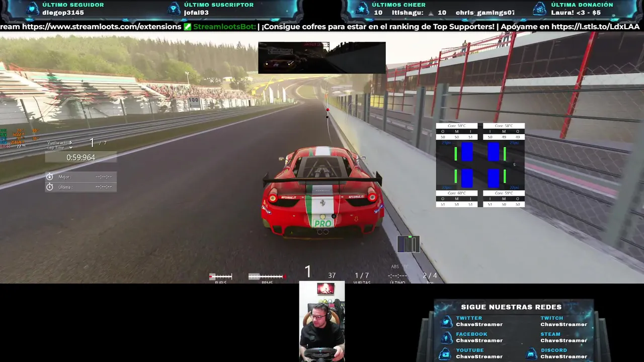The image size is (644, 362).
Task: Click the FACEBOOK label
Action: [x=471, y=334]
